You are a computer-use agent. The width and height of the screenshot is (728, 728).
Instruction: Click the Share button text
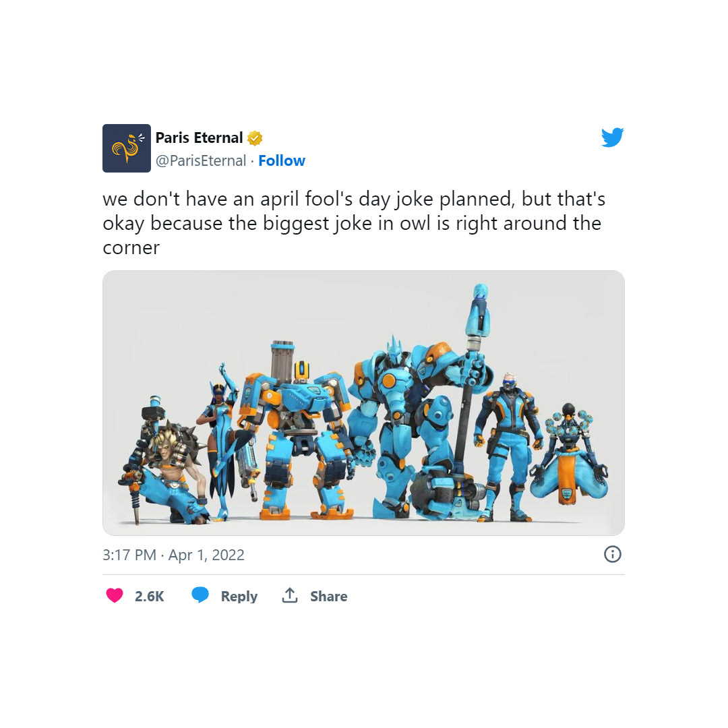[x=329, y=596]
